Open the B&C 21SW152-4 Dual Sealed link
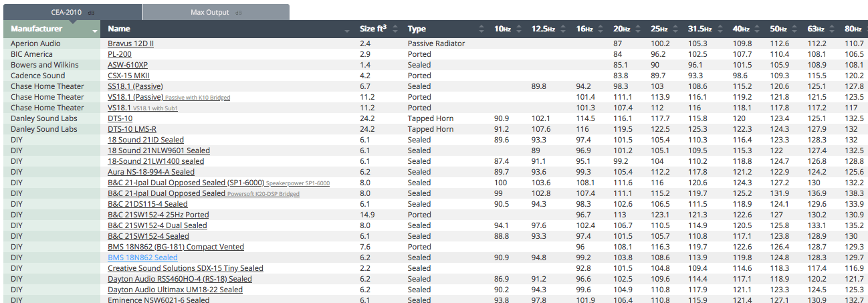 [x=157, y=225]
